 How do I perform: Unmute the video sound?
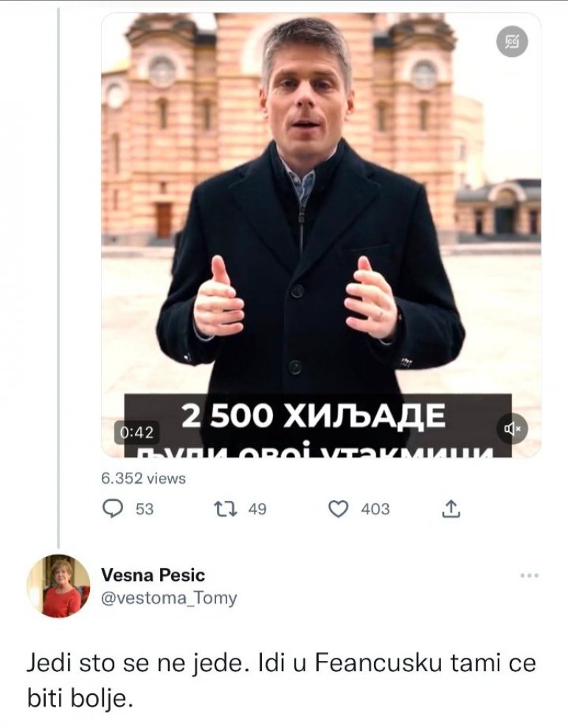click(512, 429)
